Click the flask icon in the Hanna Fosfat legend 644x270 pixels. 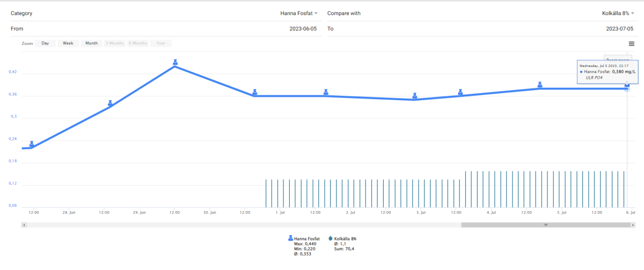(291, 238)
